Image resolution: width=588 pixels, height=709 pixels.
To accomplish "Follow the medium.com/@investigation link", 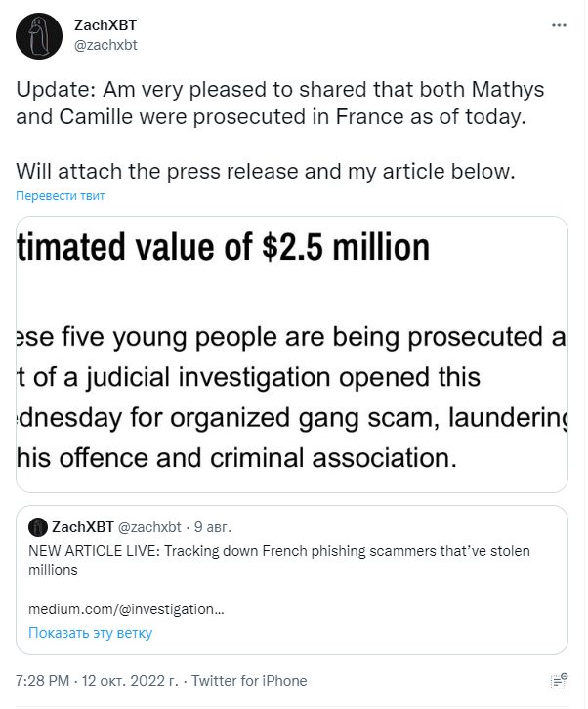I will [x=126, y=609].
